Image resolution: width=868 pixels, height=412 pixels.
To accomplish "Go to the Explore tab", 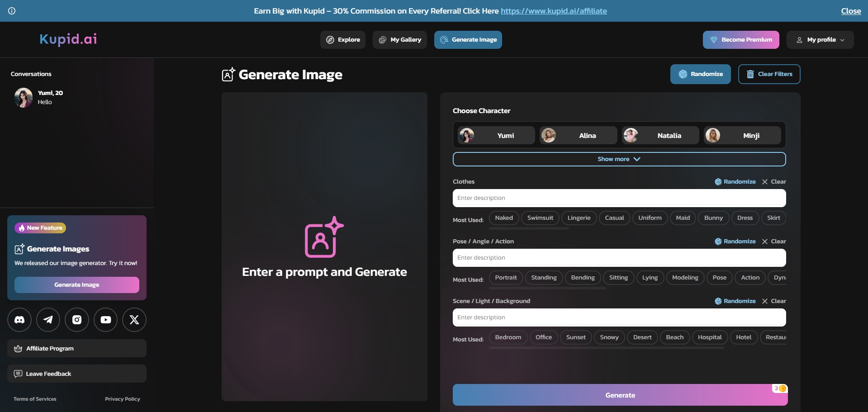I will pos(343,40).
